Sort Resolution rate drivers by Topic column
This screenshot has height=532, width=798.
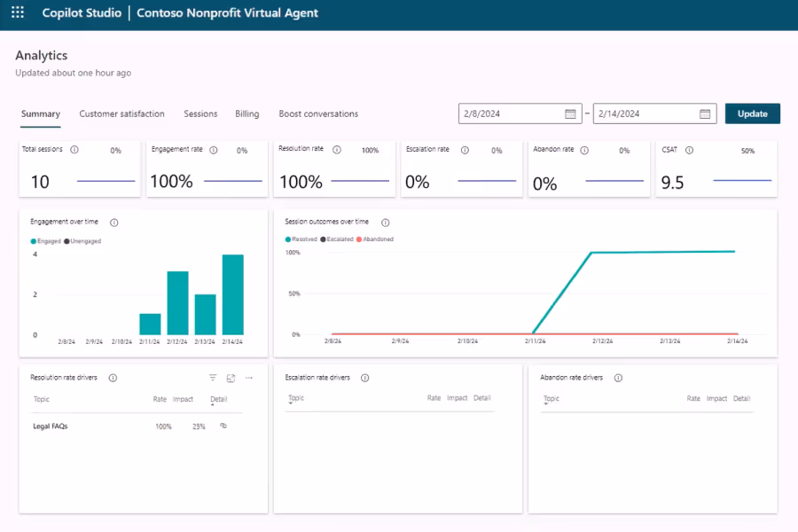tap(41, 399)
